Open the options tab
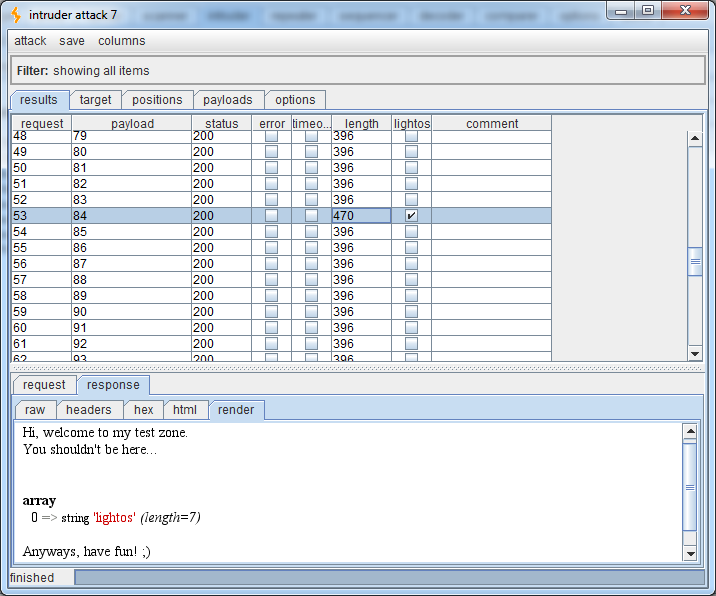 point(295,100)
